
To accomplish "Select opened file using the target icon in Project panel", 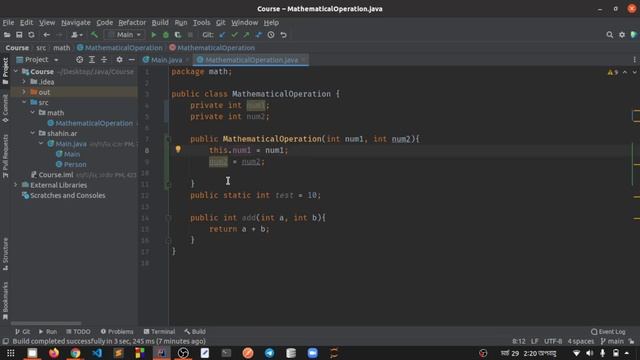I will pyautogui.click(x=80, y=60).
